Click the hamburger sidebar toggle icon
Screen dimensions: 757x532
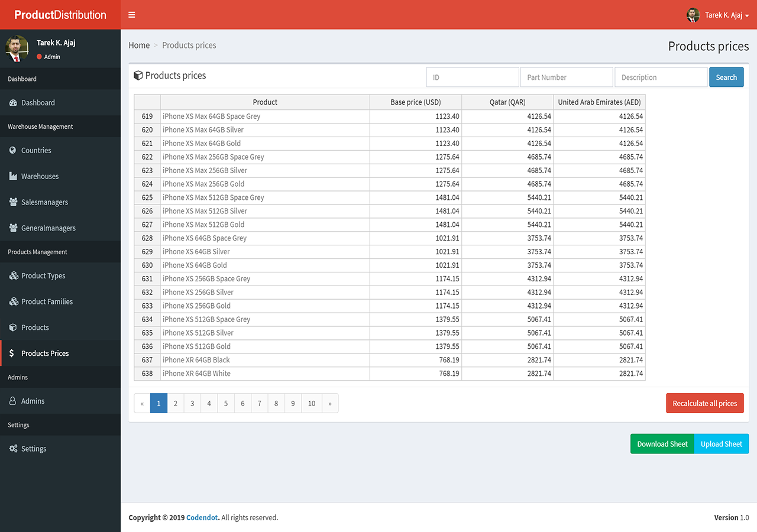[x=132, y=15]
